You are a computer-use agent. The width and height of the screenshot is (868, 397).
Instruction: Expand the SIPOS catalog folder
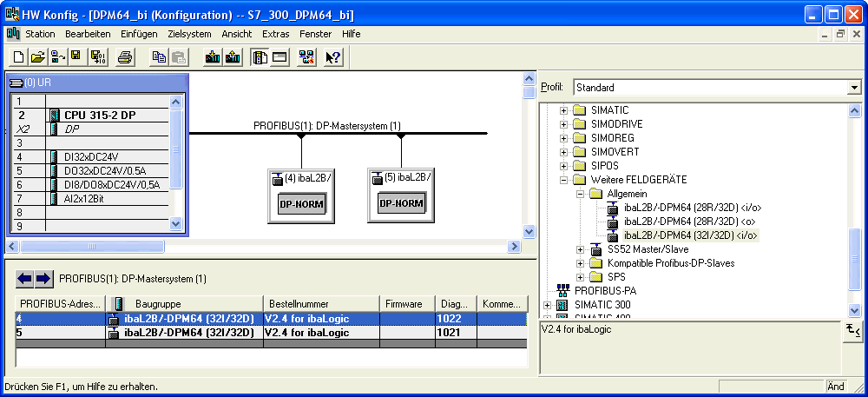coord(563,166)
